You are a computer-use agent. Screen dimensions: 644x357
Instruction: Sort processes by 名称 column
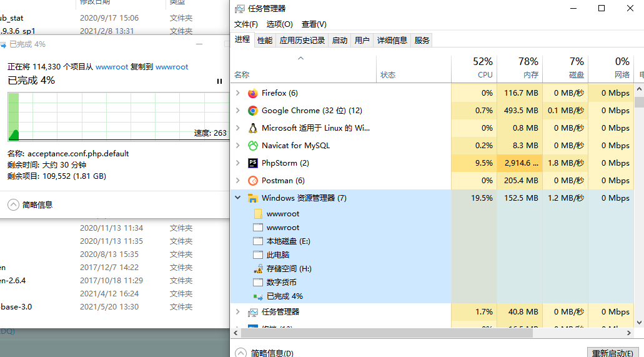point(304,69)
